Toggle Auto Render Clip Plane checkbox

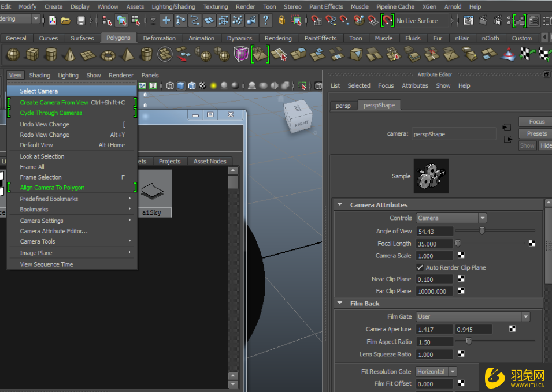[x=420, y=267]
